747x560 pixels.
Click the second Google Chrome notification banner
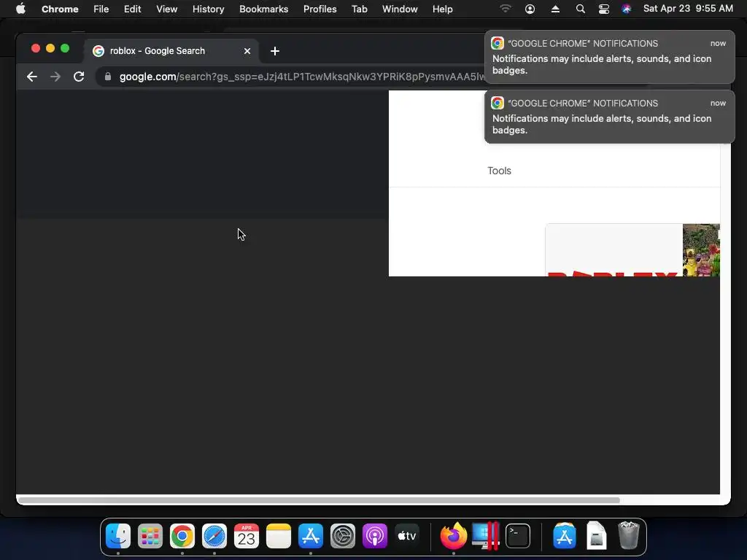coord(609,117)
